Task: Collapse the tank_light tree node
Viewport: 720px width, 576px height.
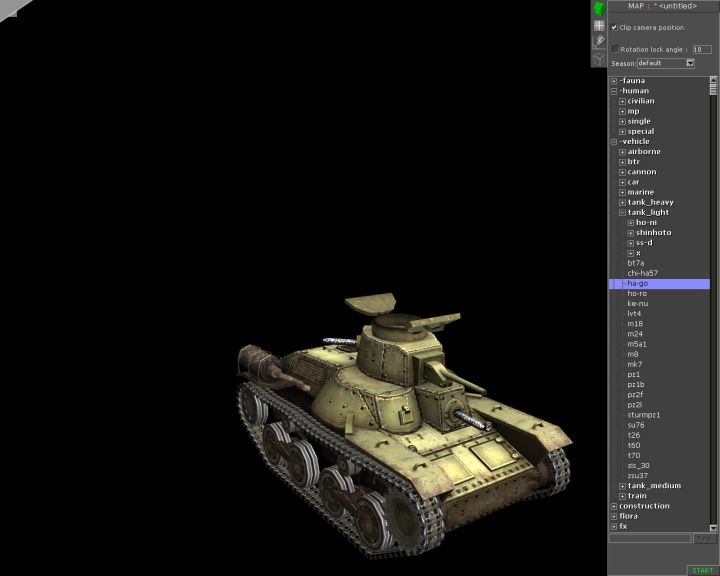Action: pyautogui.click(x=622, y=212)
